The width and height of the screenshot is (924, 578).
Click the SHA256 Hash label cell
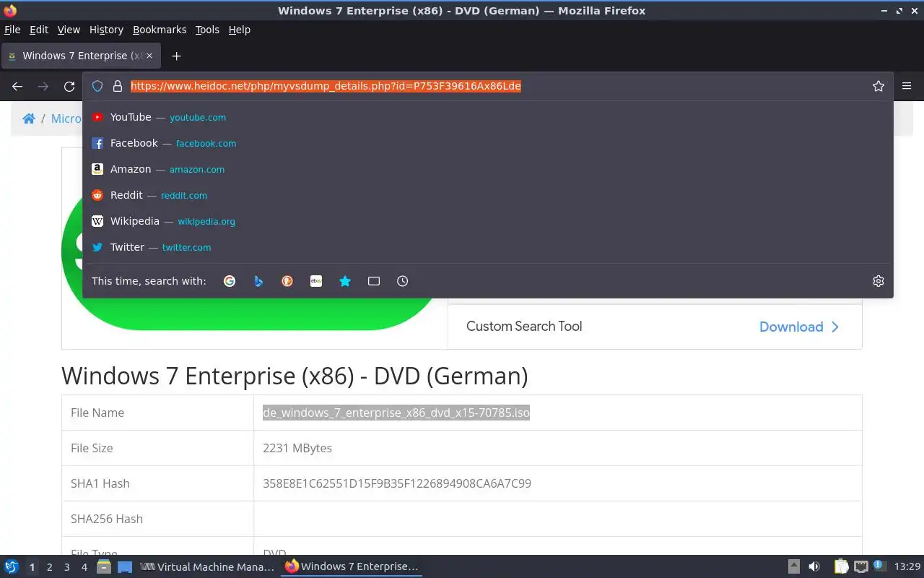(158, 519)
